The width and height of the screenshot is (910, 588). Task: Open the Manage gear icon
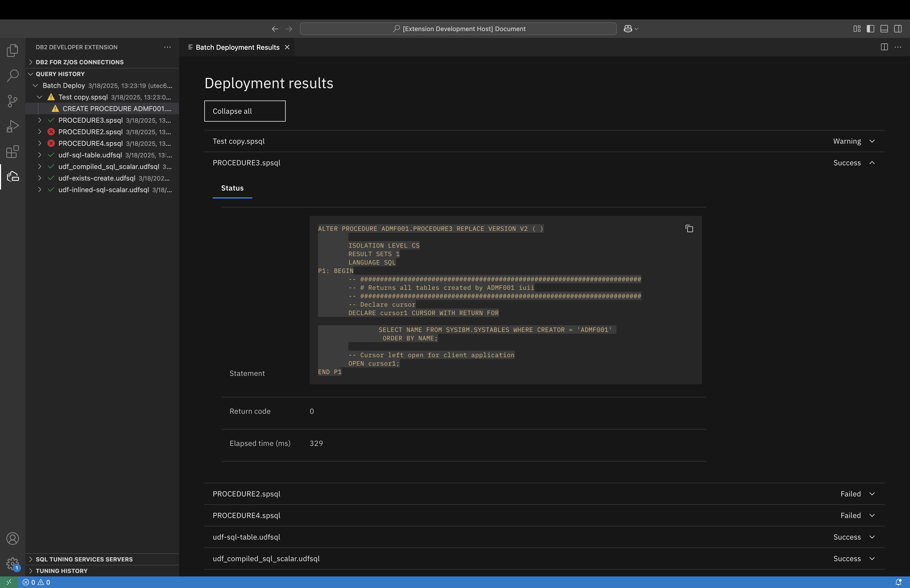tap(13, 563)
